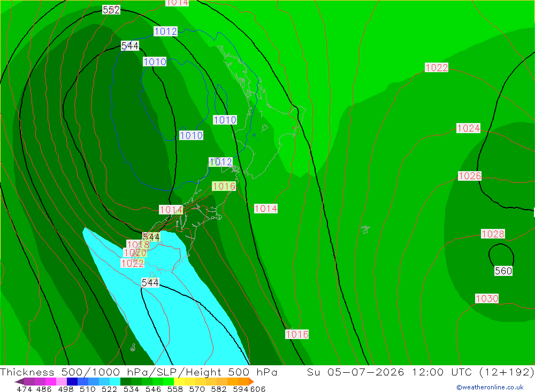Click the orange arrow tip ending the legend
Viewport: 535px width, 392px height.
click(x=251, y=381)
